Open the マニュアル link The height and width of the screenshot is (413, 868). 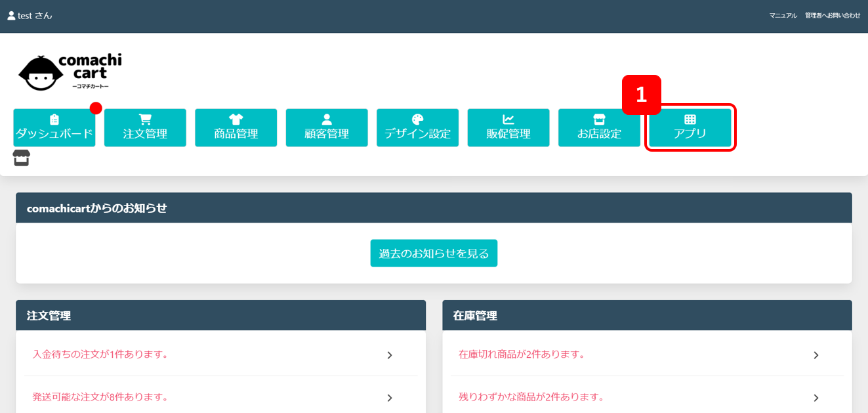pos(783,16)
